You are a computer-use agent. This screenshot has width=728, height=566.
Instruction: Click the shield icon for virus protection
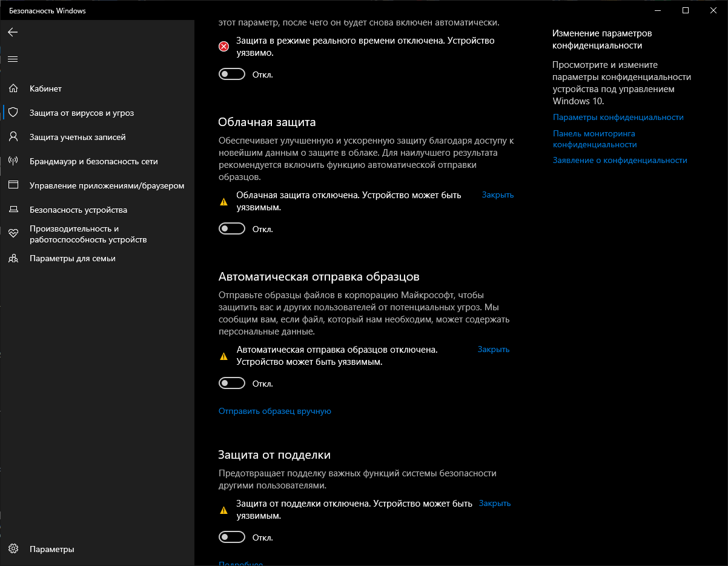click(x=13, y=113)
